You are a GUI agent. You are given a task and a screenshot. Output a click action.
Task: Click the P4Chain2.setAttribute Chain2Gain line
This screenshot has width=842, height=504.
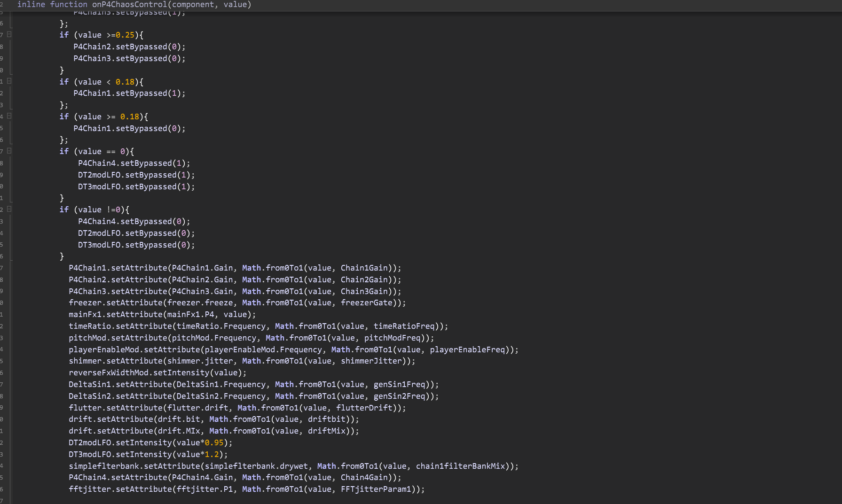point(235,279)
